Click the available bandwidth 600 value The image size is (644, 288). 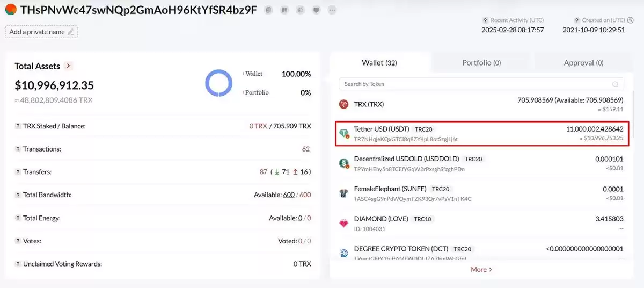[x=289, y=195]
